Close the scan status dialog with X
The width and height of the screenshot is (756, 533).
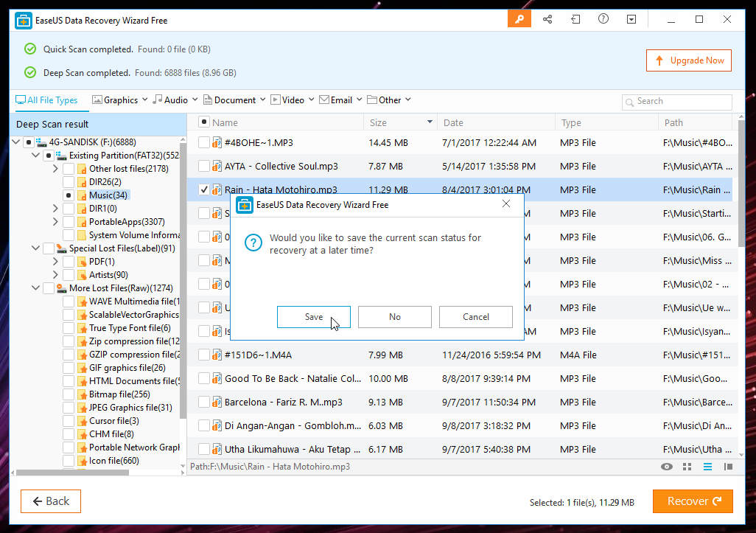pos(506,204)
